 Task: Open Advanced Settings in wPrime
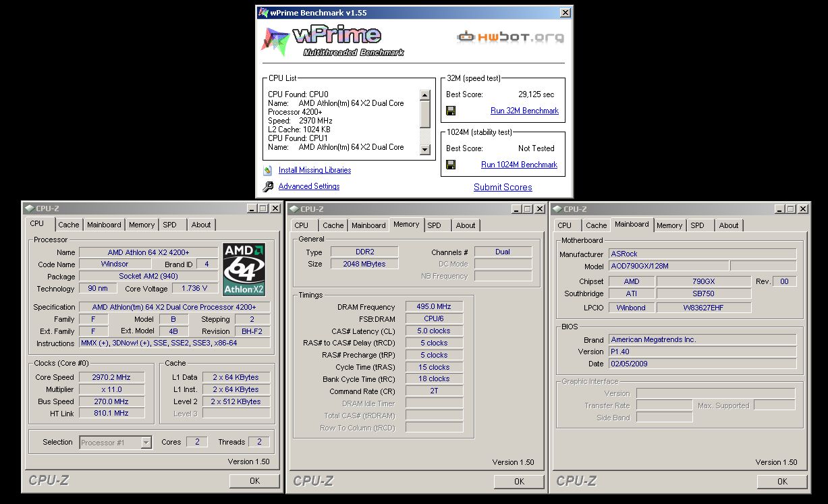point(309,186)
